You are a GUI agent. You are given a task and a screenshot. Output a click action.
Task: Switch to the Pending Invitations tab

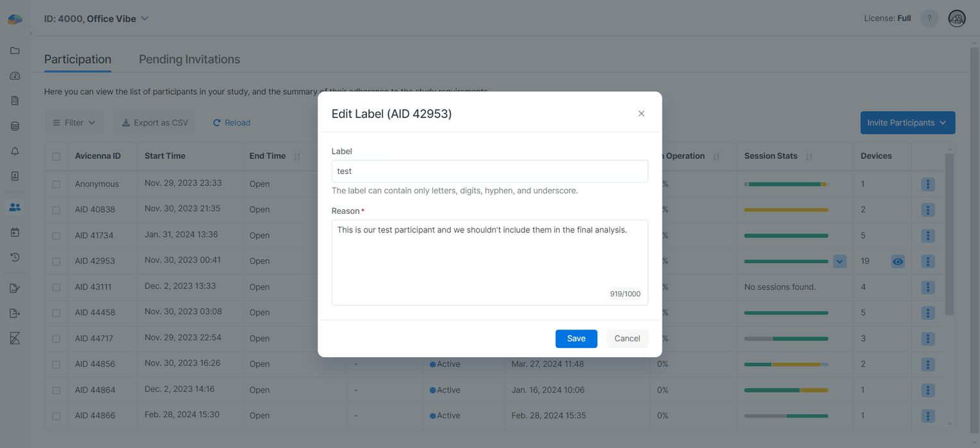tap(189, 59)
